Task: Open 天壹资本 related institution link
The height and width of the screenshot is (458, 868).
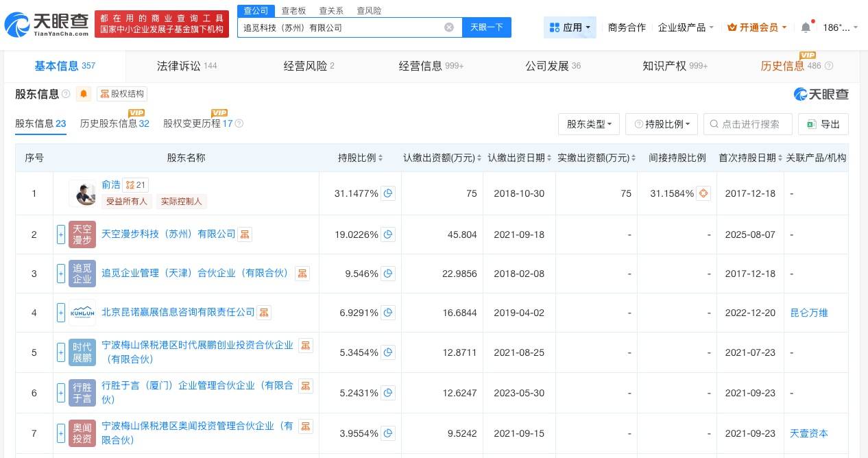Action: pyautogui.click(x=809, y=433)
